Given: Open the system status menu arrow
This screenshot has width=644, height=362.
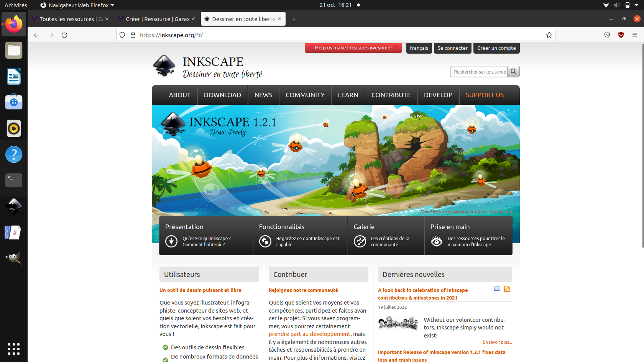Looking at the screenshot, I should tap(636, 5).
